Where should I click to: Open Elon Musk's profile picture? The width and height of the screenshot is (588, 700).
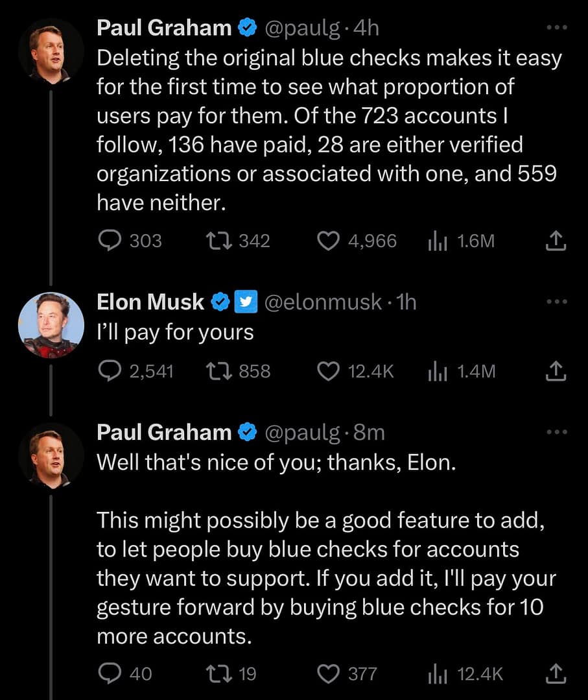51,324
